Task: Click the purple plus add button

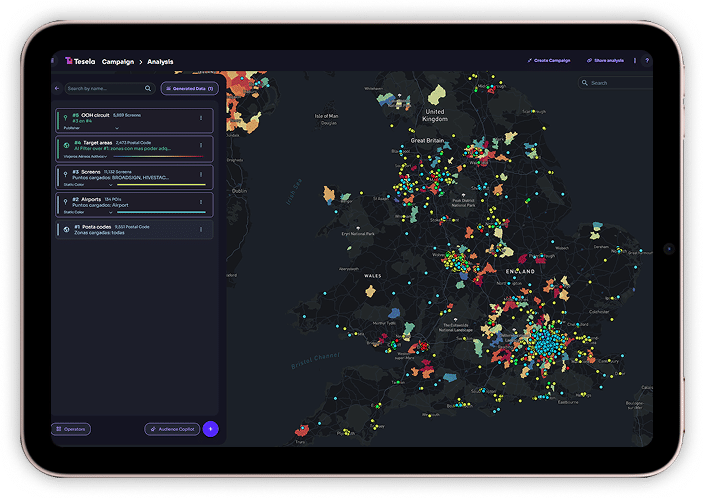Action: point(210,429)
